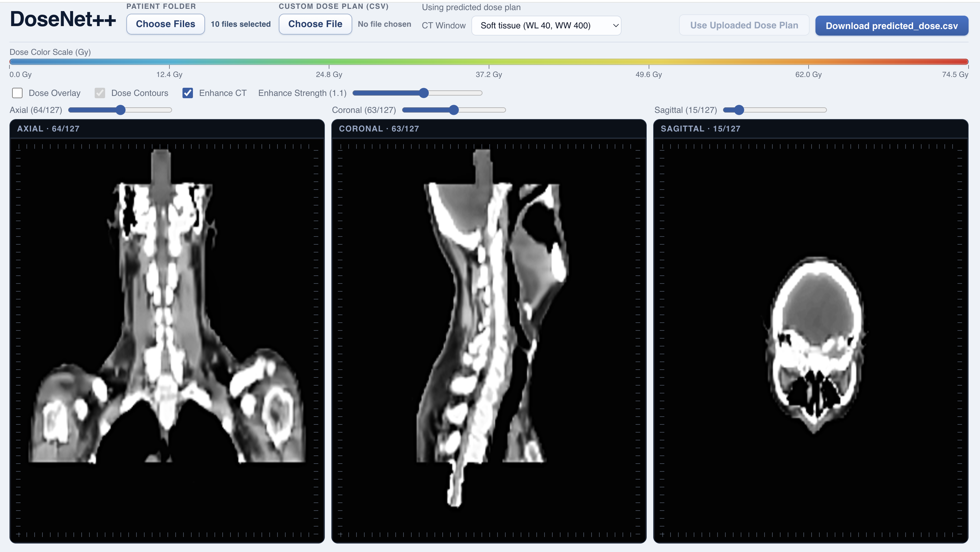Click the Coronal slice slider handle
980x552 pixels.
coord(453,110)
